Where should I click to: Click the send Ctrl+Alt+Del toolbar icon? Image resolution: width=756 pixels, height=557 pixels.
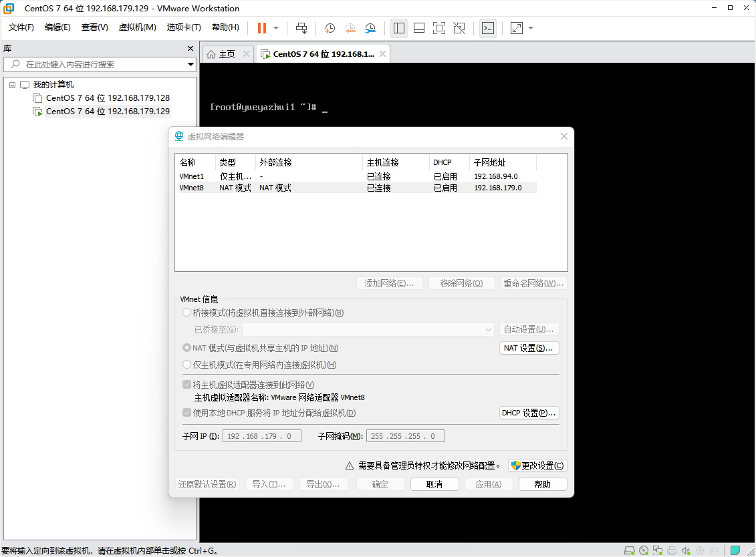(301, 28)
